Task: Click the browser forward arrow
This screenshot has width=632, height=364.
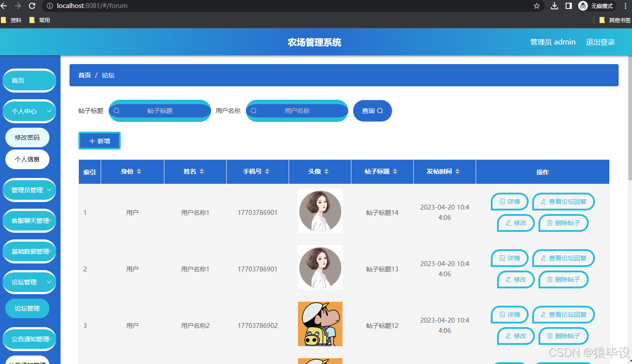Action: (18, 6)
